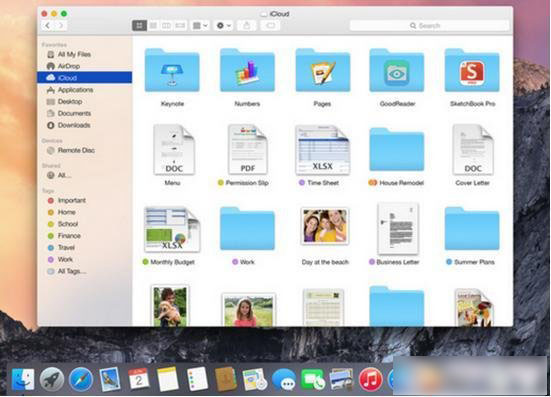Viewport: 551px width, 397px height.
Task: Select the House Remodel folder
Action: click(x=397, y=150)
